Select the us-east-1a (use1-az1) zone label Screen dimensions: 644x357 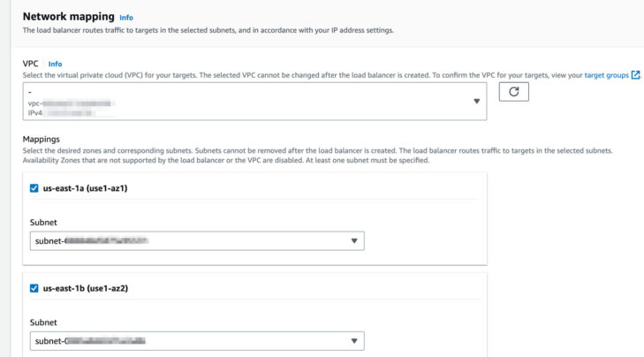pyautogui.click(x=87, y=188)
